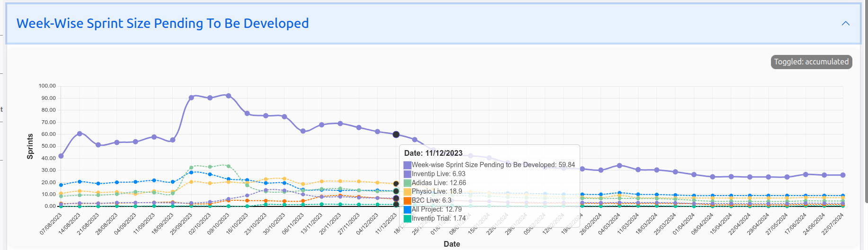Click the Physio Live yellow swatch in tooltip
Viewport: 868px width, 250px height.
pyautogui.click(x=407, y=192)
